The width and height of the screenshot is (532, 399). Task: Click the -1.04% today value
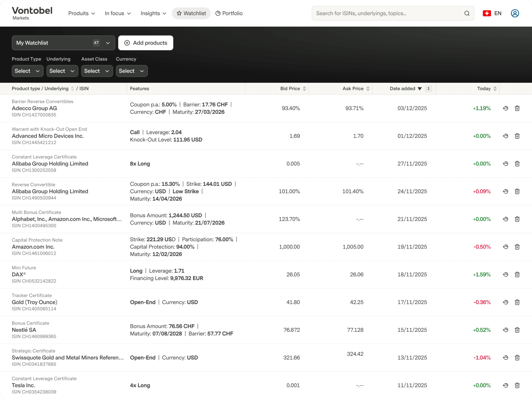coord(482,358)
